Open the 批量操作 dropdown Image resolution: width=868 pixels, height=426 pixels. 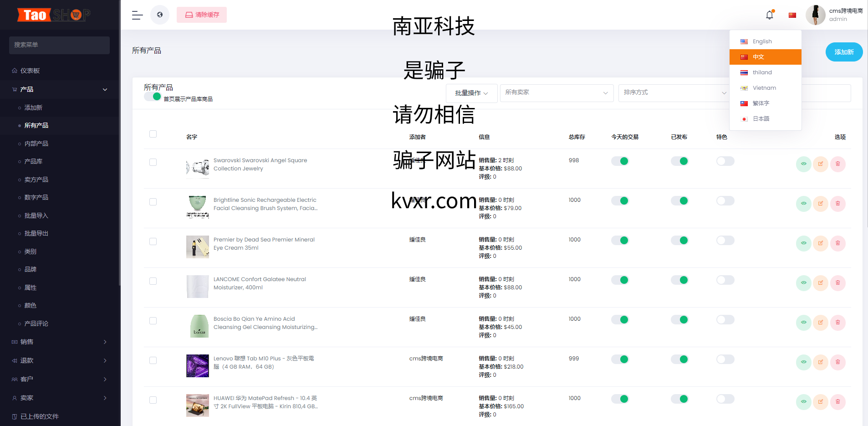click(x=471, y=93)
